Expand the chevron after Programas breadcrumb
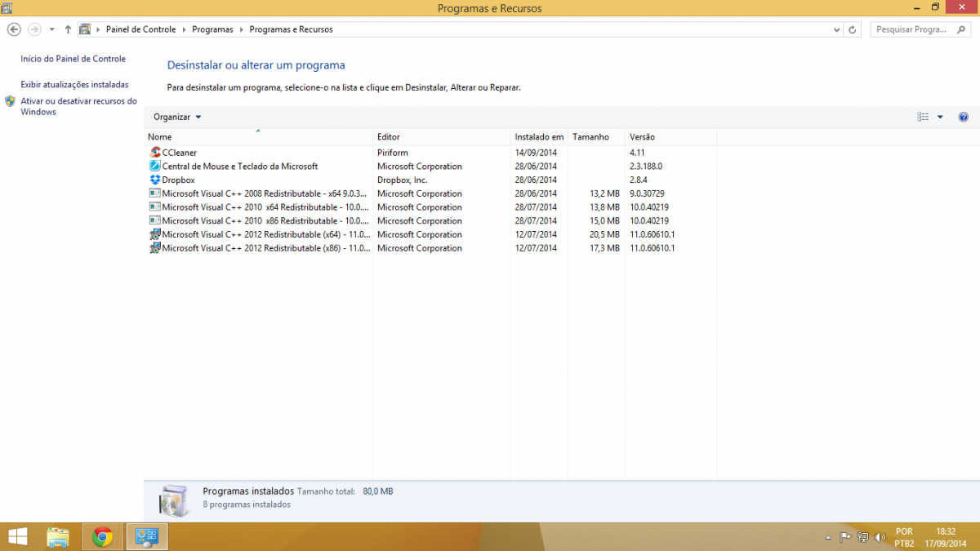The height and width of the screenshot is (551, 980). [242, 29]
